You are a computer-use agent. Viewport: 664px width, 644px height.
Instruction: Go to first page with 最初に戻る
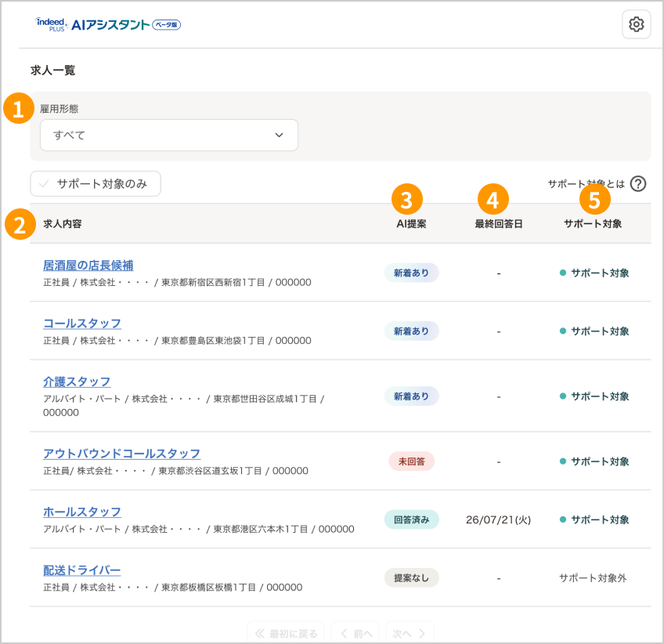(x=286, y=633)
